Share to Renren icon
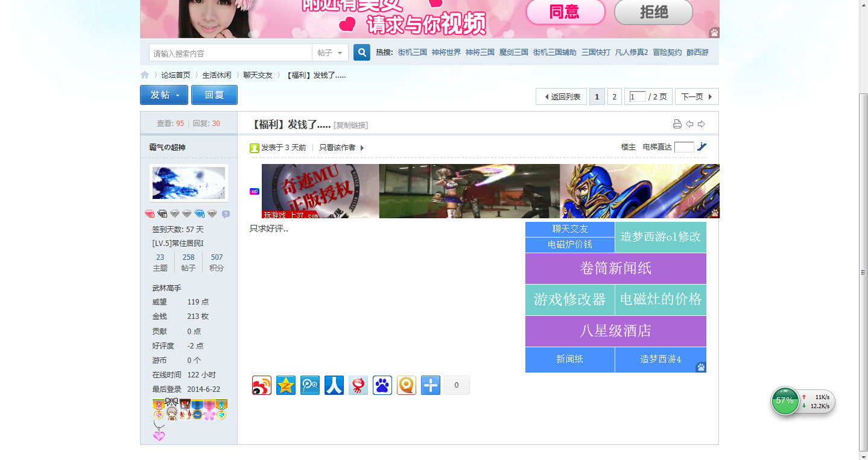The width and height of the screenshot is (868, 460). click(334, 385)
